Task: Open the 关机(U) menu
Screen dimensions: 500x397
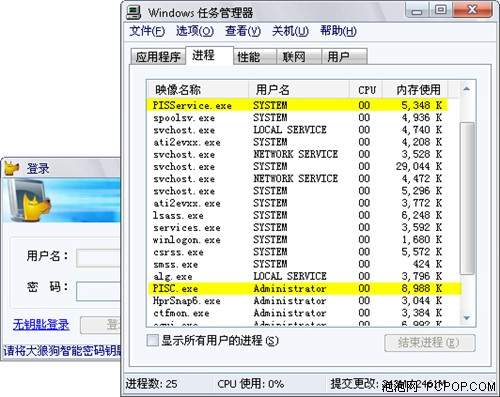Action: click(290, 31)
